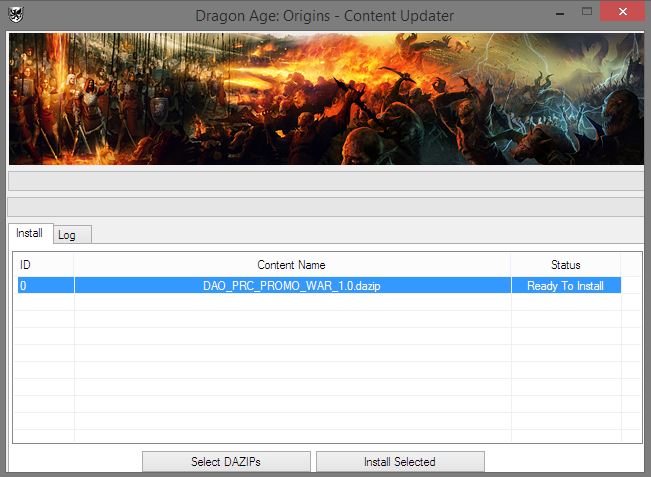Screen dimensions: 651x477
Task: Click the ID column header
Action: tap(44, 265)
